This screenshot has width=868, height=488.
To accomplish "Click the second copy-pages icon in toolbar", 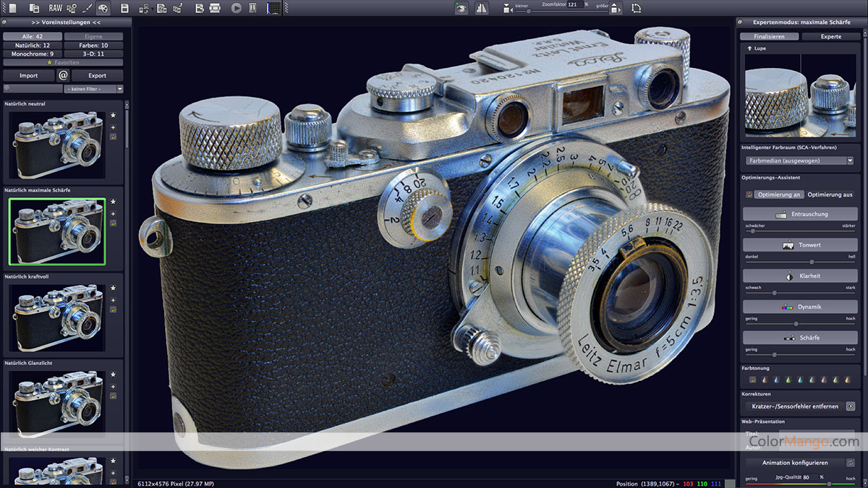I will [161, 8].
